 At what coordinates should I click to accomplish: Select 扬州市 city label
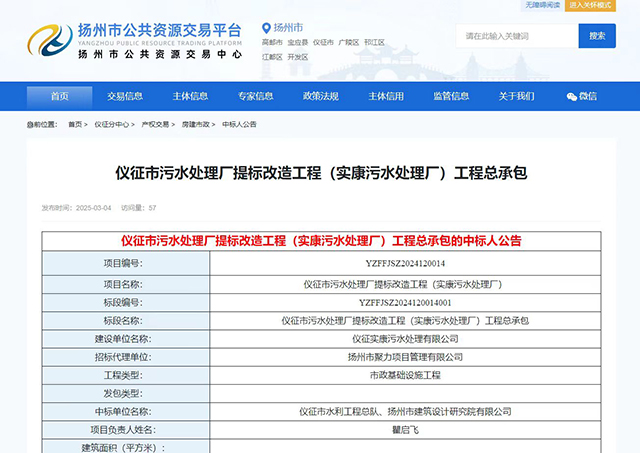pyautogui.click(x=288, y=28)
